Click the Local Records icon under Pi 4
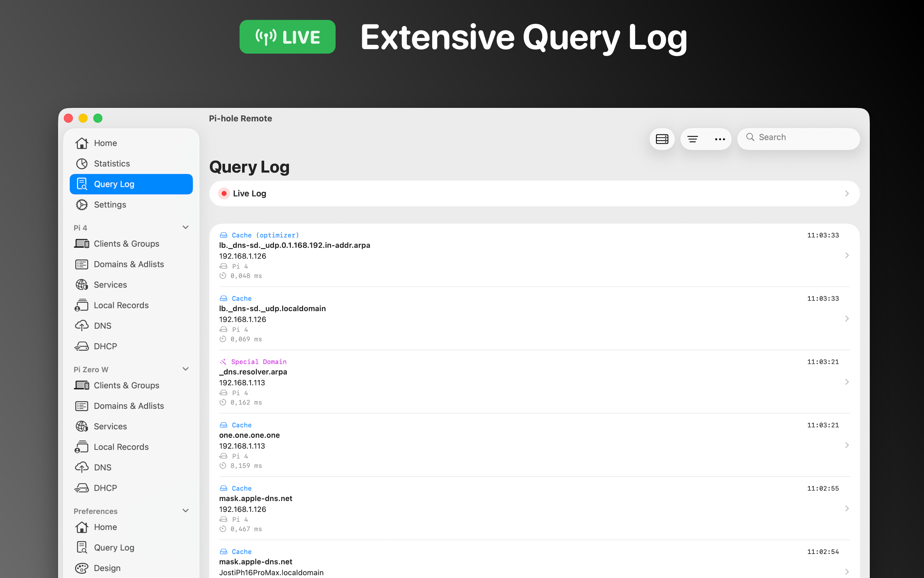This screenshot has height=578, width=924. 82,305
